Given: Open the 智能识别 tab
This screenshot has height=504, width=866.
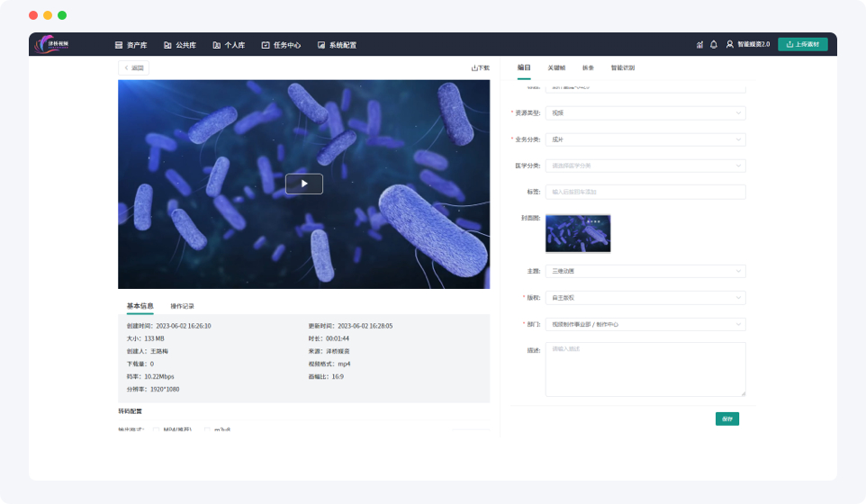Looking at the screenshot, I should [622, 67].
